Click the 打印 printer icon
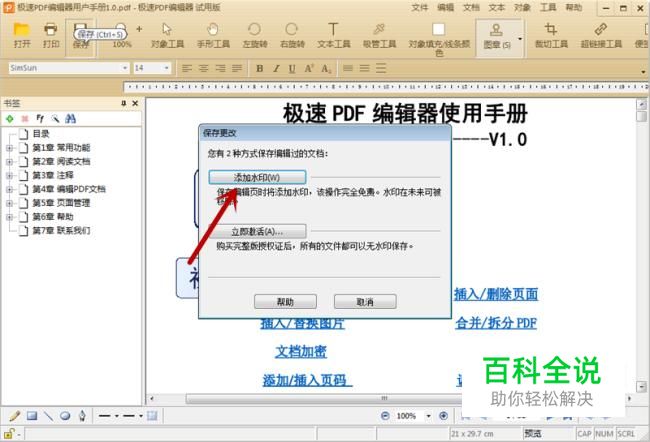The height and width of the screenshot is (442, 650). [51, 35]
